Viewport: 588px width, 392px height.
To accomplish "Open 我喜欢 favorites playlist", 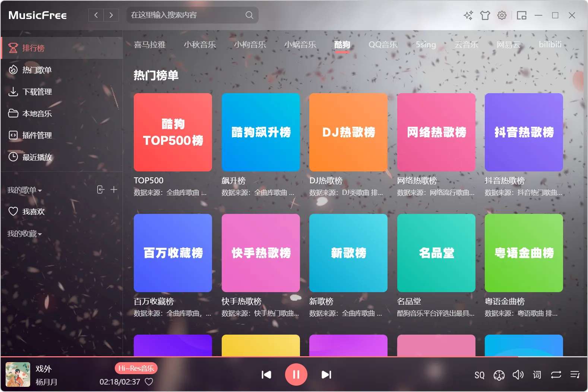I will tap(61, 212).
